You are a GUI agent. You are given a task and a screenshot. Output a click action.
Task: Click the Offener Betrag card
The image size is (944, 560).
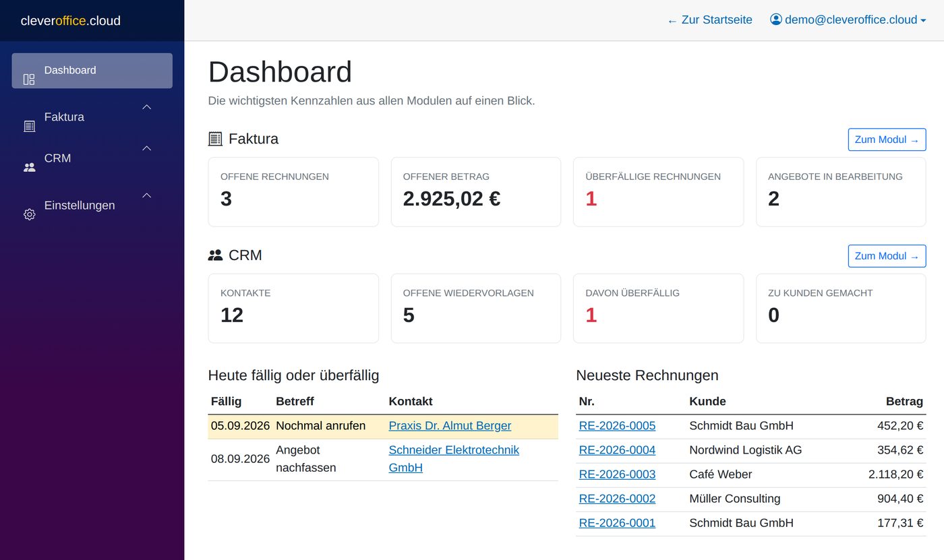476,192
